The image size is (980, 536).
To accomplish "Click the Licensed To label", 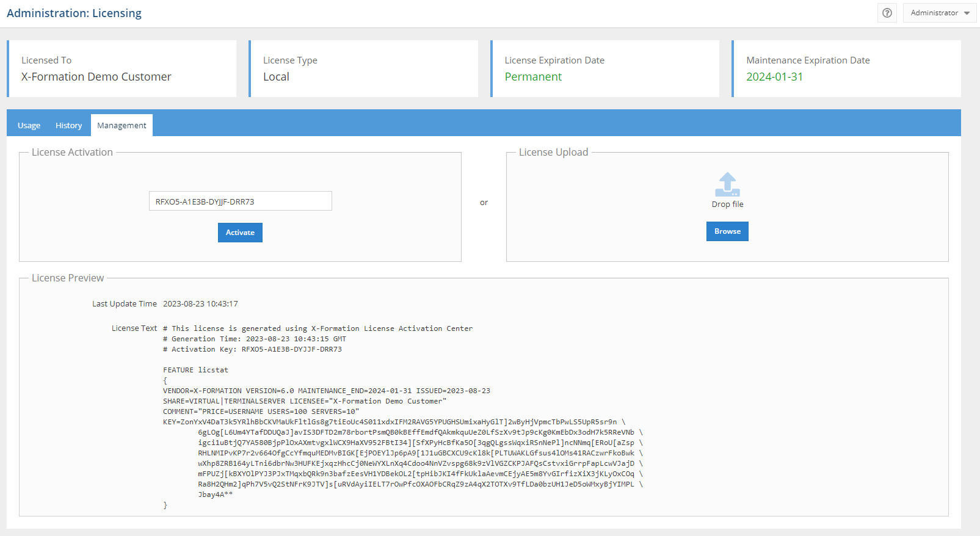I will coord(46,60).
